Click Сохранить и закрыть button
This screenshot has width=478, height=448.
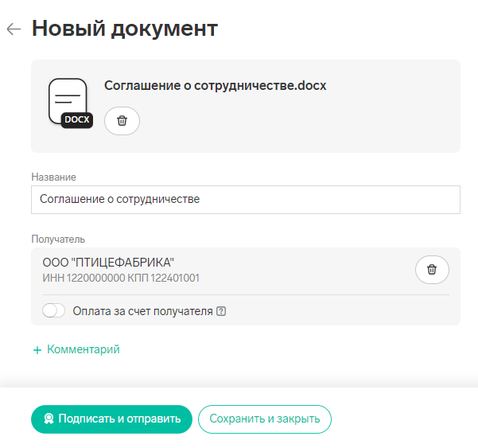point(265,419)
